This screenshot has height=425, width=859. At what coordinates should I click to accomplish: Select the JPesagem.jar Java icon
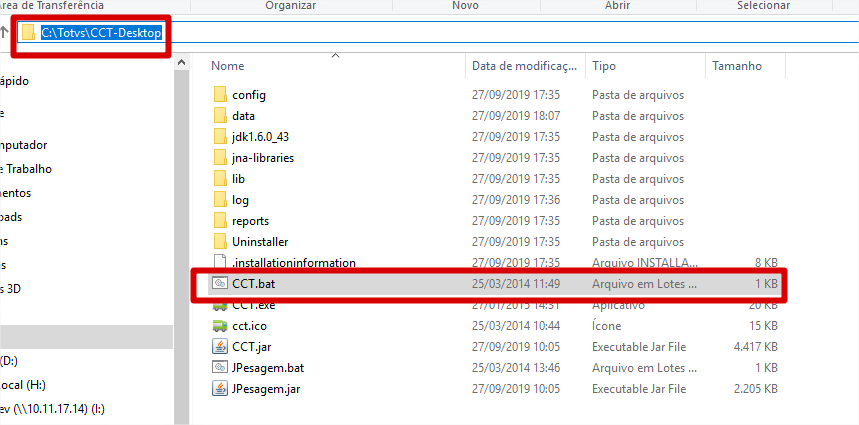pos(219,389)
